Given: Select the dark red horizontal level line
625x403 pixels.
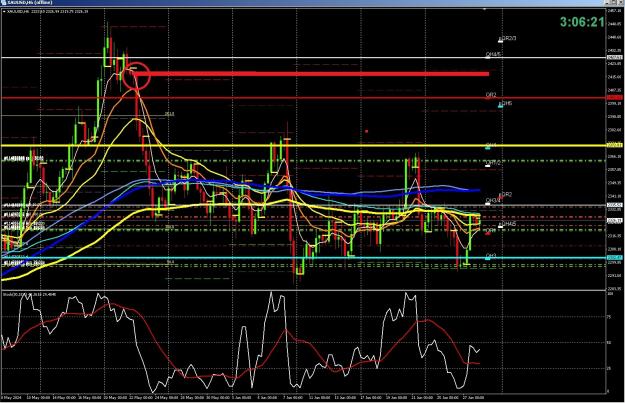Looking at the screenshot, I should tap(303, 98).
